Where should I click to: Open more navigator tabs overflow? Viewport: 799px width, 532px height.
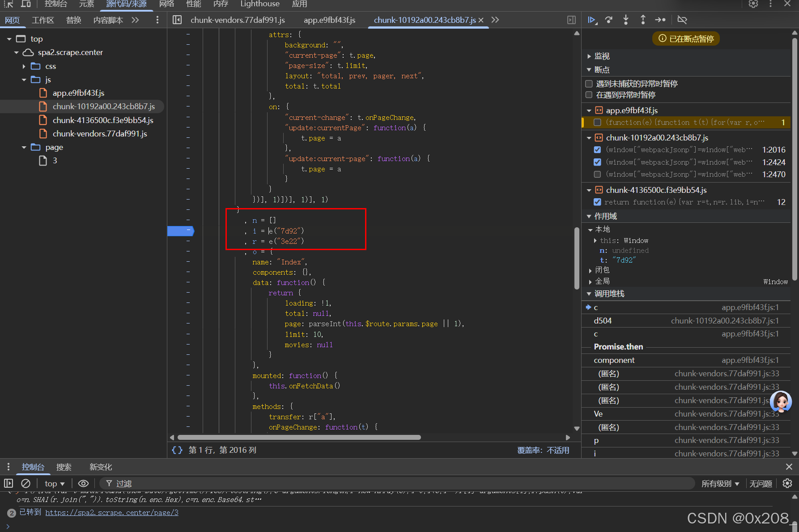point(135,20)
